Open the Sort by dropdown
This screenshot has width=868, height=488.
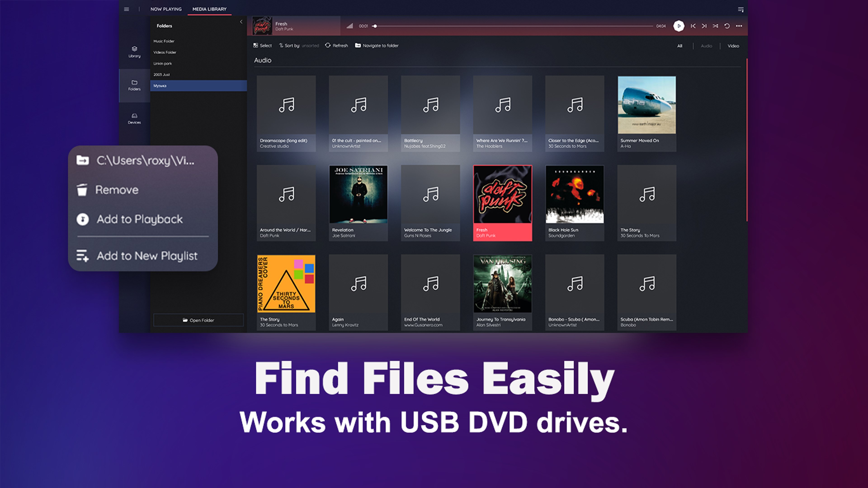pos(299,45)
